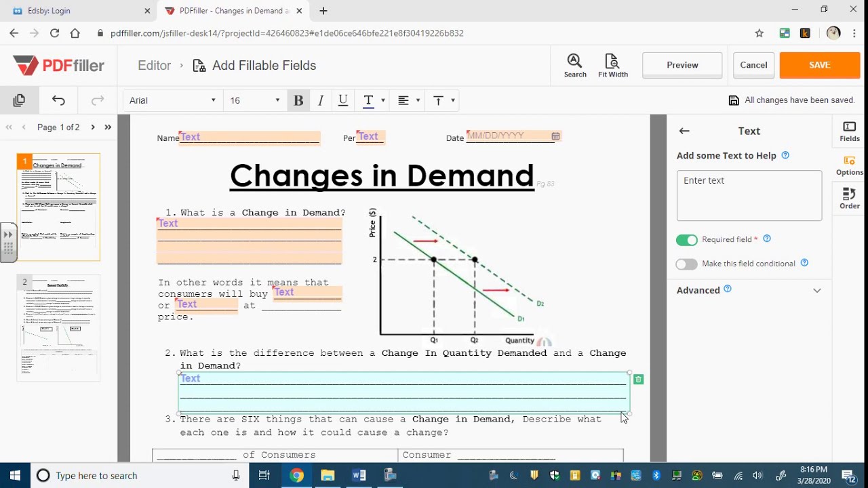The height and width of the screenshot is (488, 868).
Task: Undo the last action
Action: coord(58,100)
